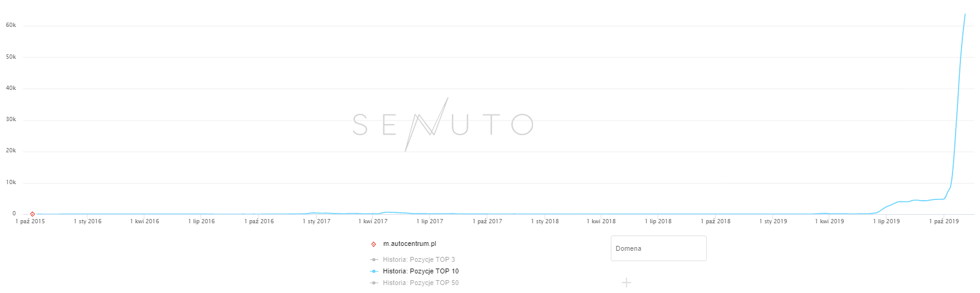Click the plus icon to add a domain
The height and width of the screenshot is (293, 980).
click(627, 283)
